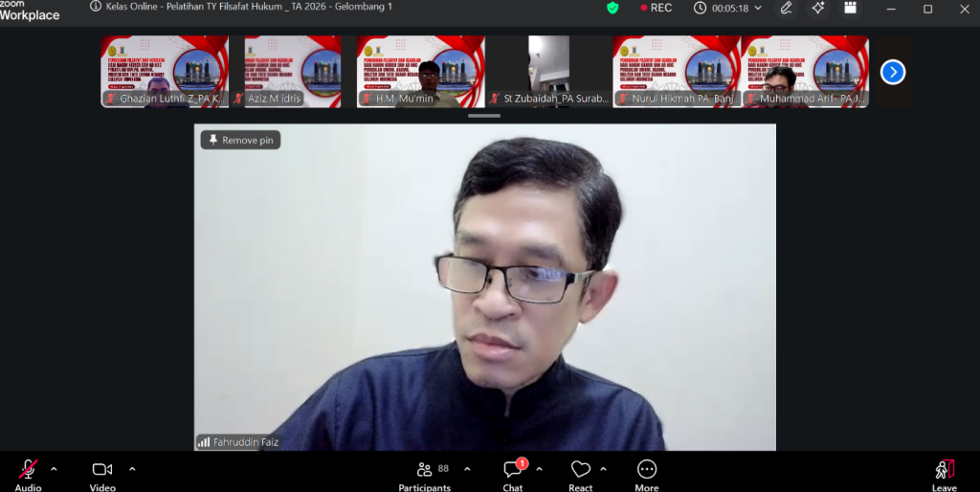Image resolution: width=980 pixels, height=492 pixels.
Task: Expand the caret next to Participants
Action: pyautogui.click(x=467, y=469)
